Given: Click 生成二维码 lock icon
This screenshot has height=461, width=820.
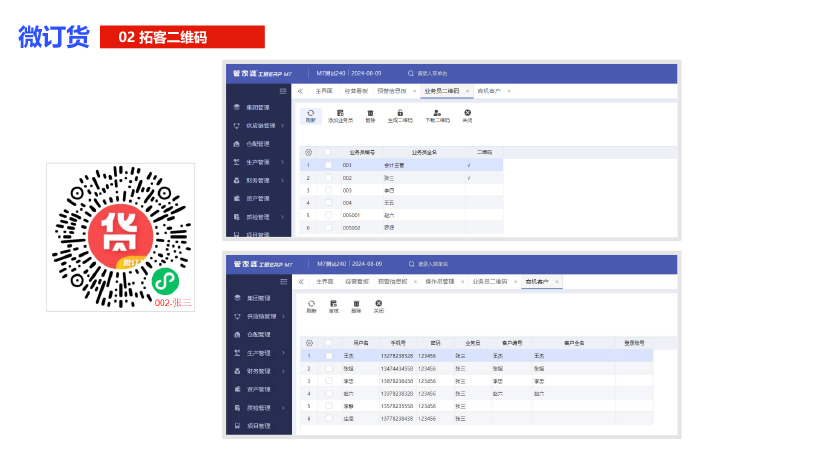Looking at the screenshot, I should (x=400, y=114).
